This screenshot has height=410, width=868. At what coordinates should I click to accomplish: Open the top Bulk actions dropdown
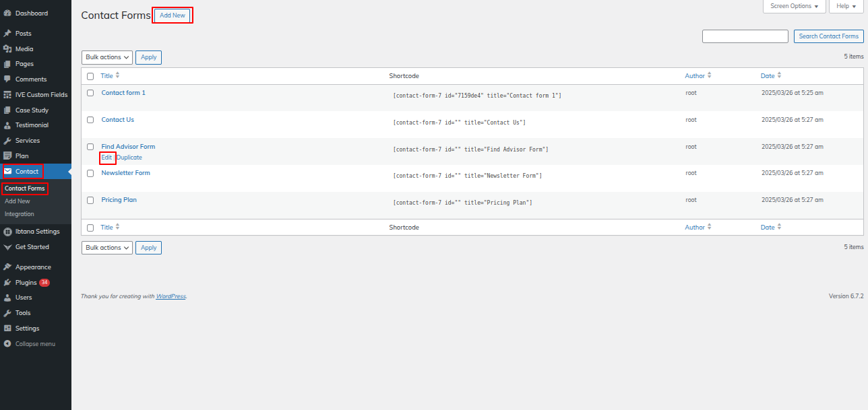coord(106,57)
